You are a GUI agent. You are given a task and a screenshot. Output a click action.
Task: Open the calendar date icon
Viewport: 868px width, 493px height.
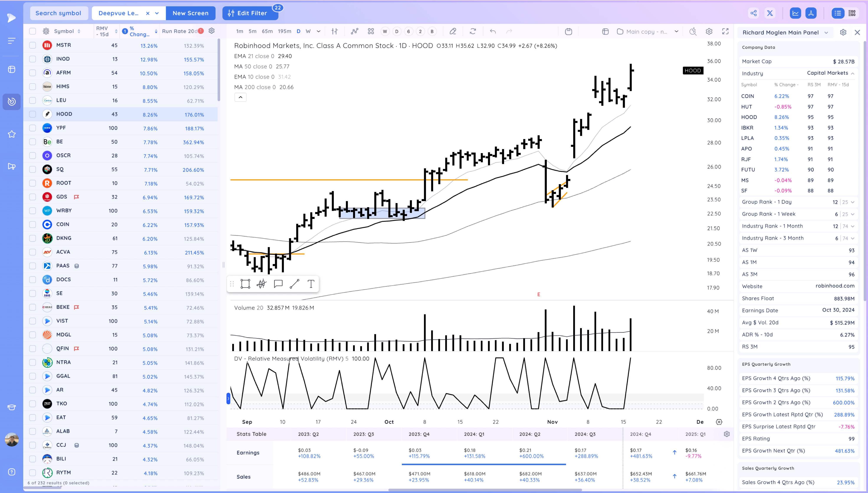[x=568, y=31]
